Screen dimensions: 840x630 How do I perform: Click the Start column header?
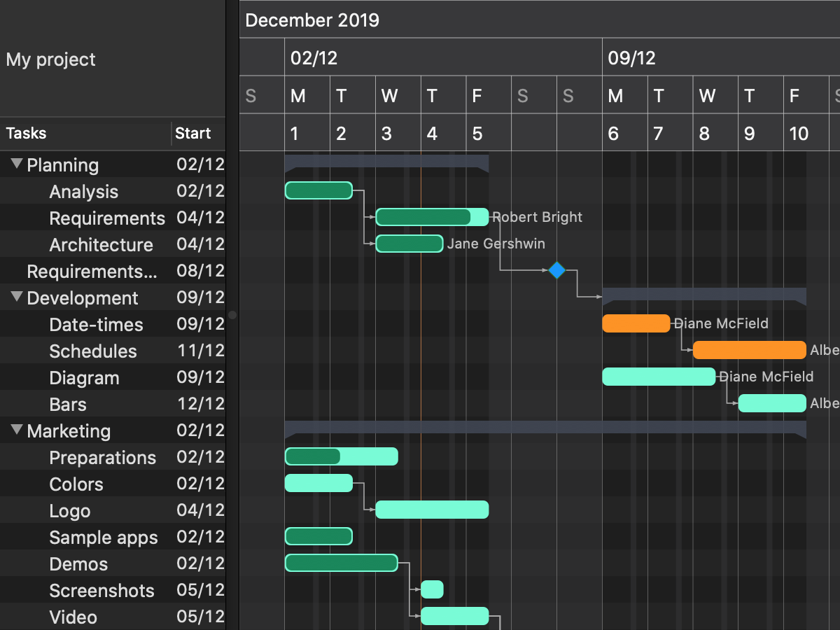(x=193, y=133)
